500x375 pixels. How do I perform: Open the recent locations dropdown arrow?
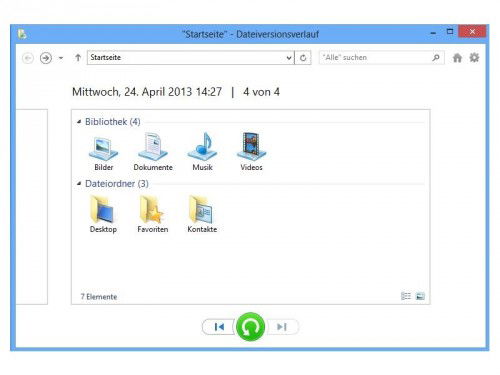click(61, 58)
